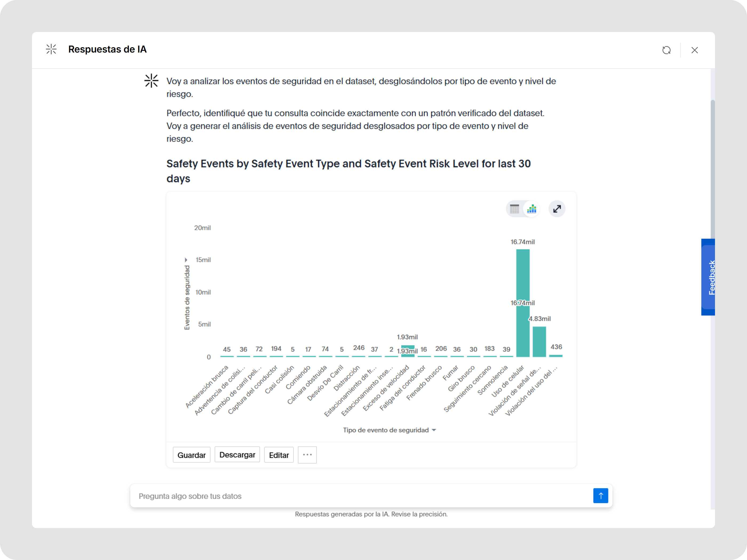747x560 pixels.
Task: Click the Editar button
Action: pos(279,455)
